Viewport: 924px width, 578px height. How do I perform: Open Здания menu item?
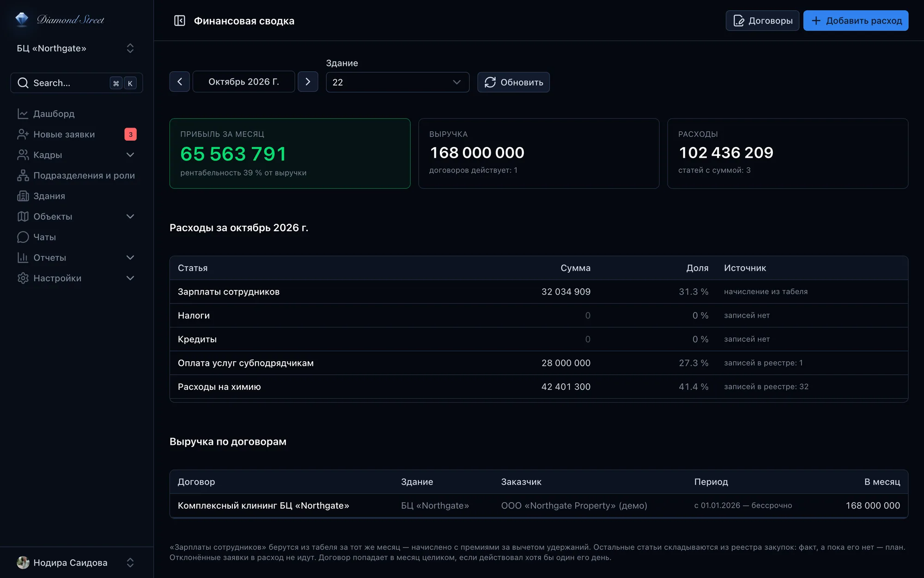[76, 196]
